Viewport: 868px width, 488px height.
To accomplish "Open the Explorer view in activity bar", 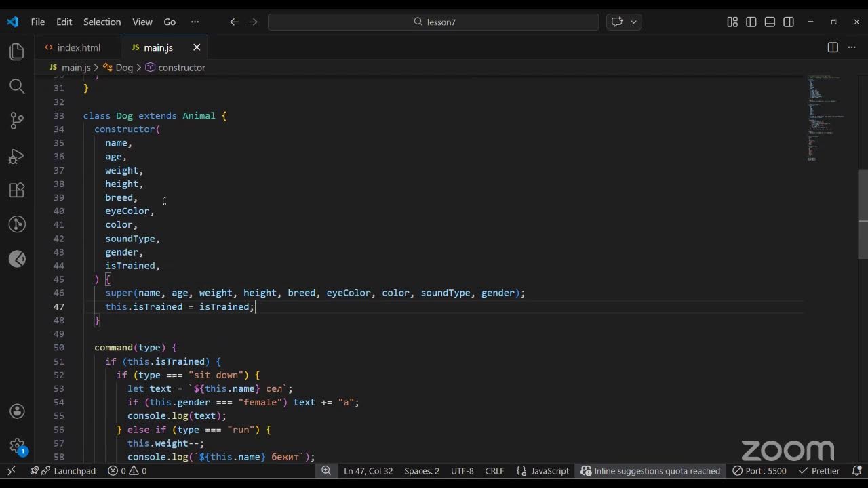I will 17,52.
